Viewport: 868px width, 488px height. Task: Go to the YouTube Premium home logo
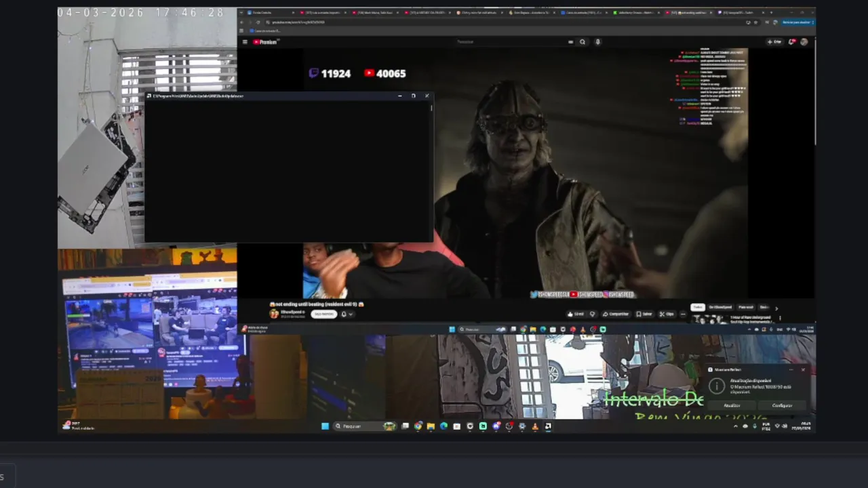265,41
